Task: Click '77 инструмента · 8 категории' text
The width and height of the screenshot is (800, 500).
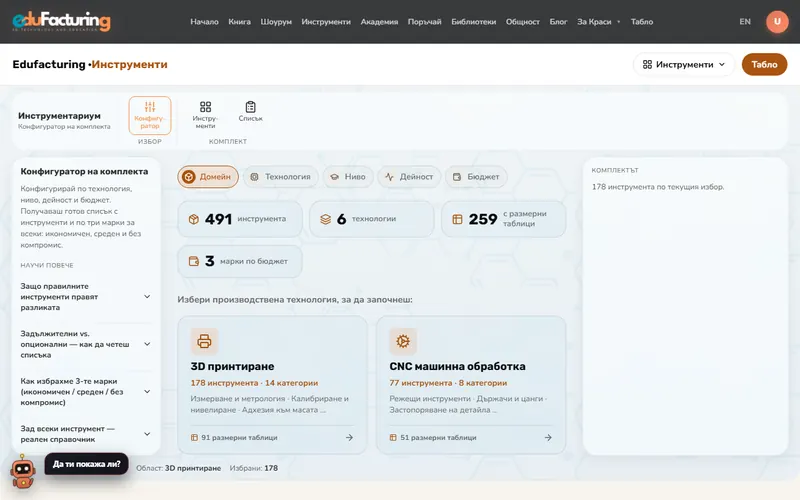Action: (x=448, y=383)
